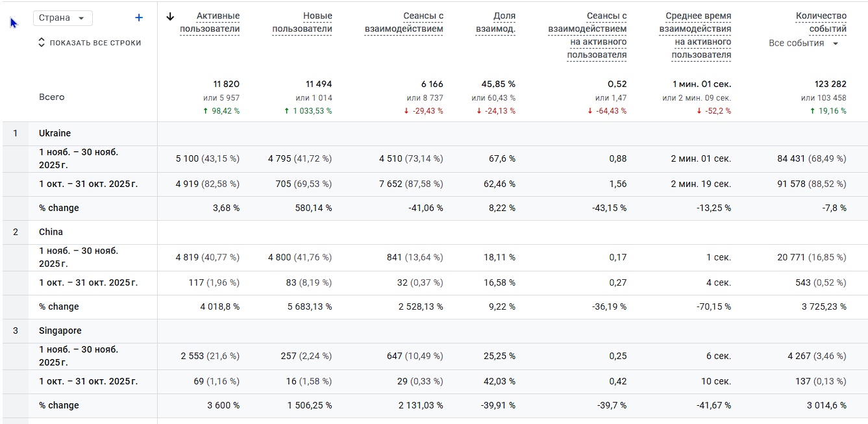This screenshot has width=868, height=424.
Task: Click the % change label under Ukraine
Action: tap(59, 208)
